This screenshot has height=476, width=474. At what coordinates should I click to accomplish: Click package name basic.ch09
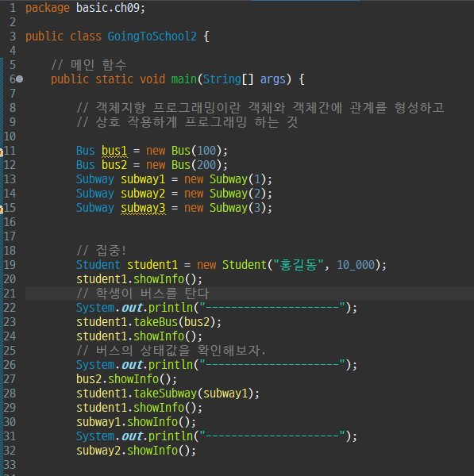coord(108,8)
